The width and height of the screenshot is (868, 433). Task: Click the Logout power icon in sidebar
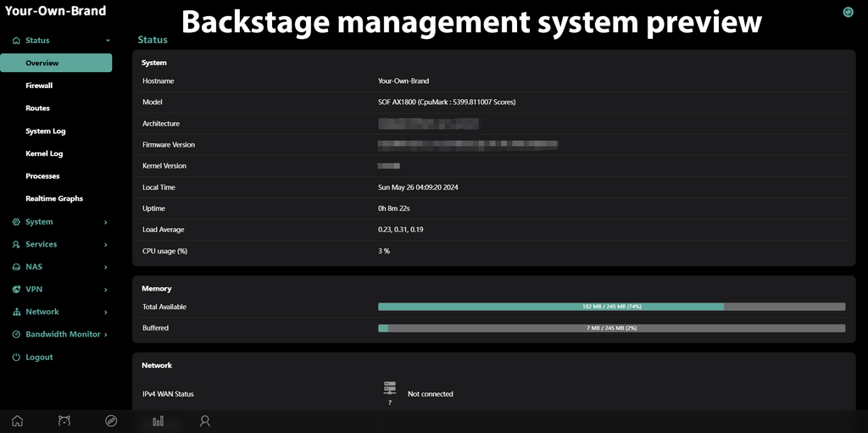[16, 358]
